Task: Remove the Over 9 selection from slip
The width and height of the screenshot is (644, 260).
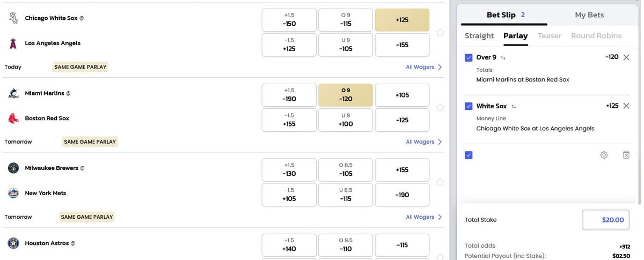Action: 626,57
